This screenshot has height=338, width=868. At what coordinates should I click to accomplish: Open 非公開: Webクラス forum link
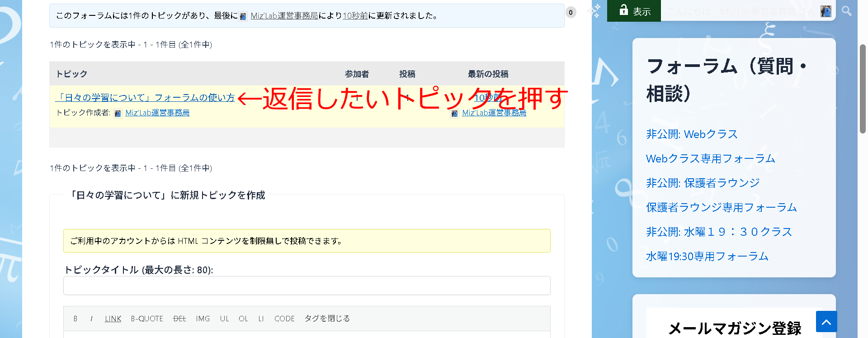point(692,134)
